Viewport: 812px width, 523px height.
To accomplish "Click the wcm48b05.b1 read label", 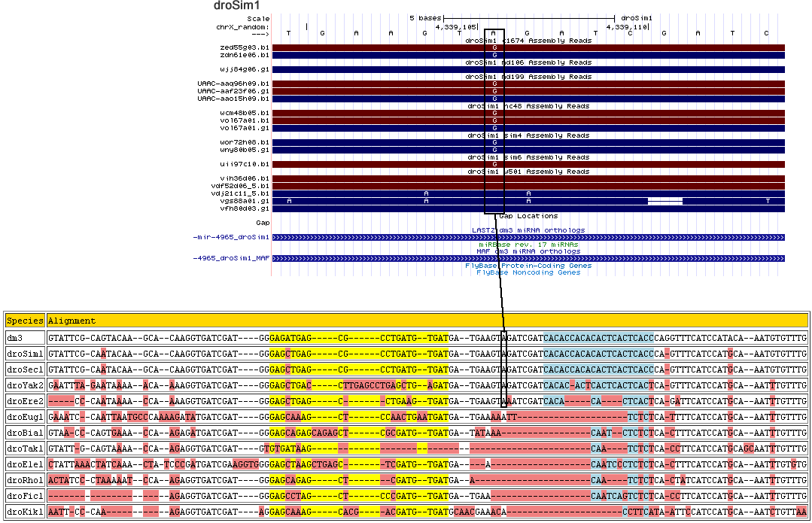I will tap(239, 113).
